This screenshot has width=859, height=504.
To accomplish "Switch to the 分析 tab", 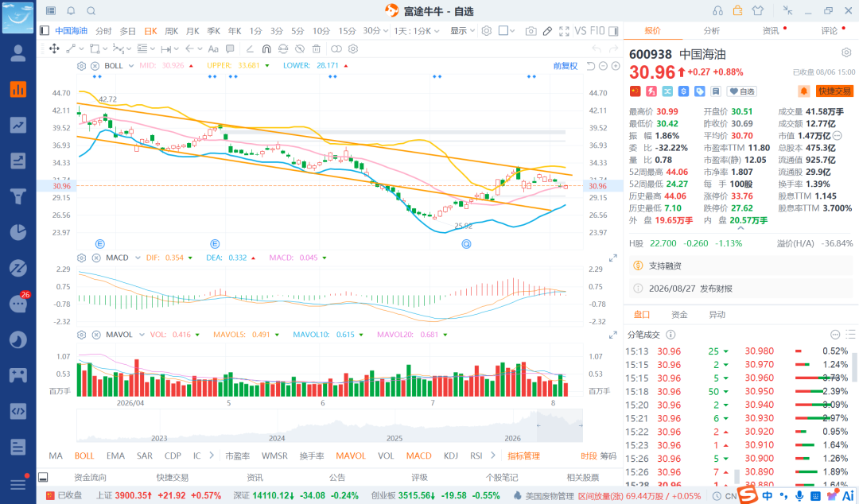I will 712,31.
